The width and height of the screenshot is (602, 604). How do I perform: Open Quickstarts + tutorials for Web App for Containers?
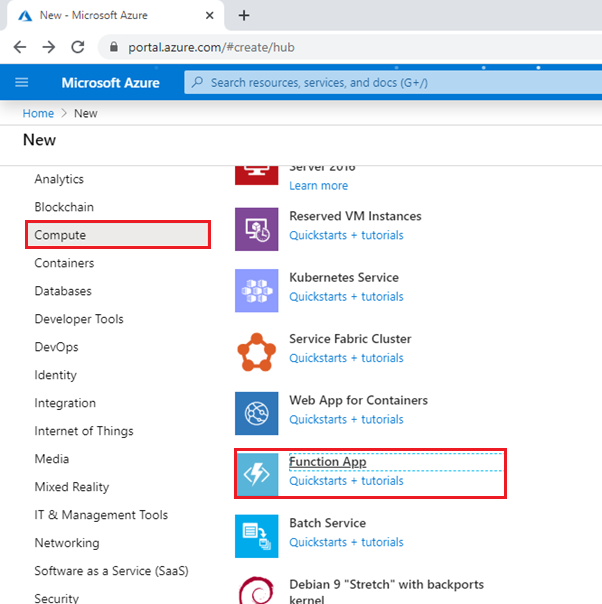point(346,419)
